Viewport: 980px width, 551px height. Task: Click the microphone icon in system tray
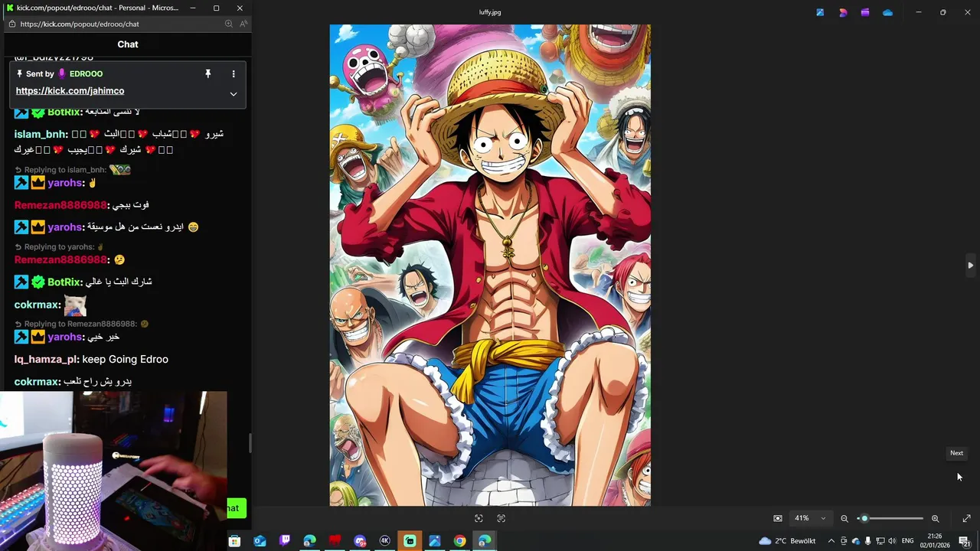867,541
